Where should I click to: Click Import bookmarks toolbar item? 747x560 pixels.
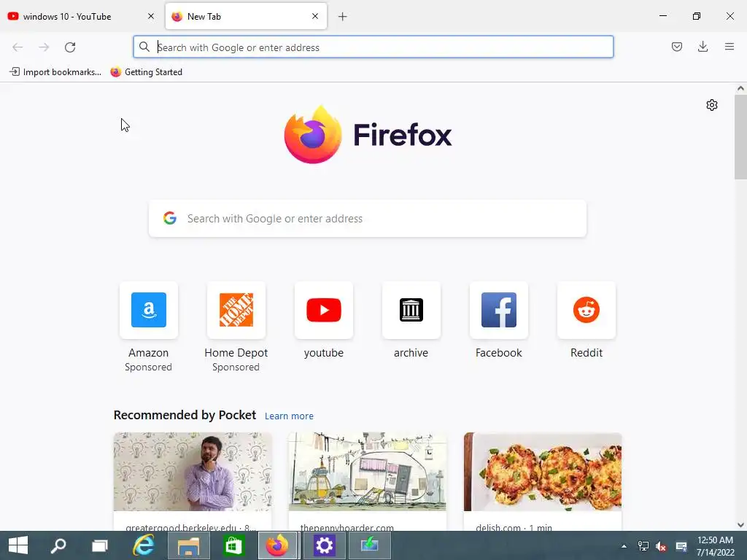[55, 72]
